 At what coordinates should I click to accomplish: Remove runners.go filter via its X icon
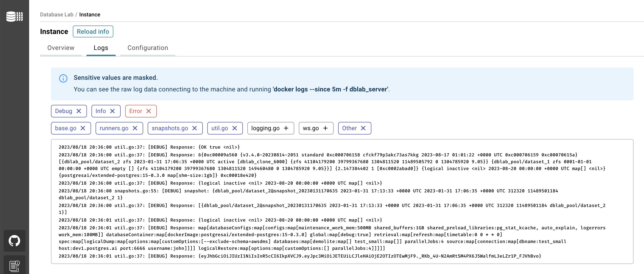click(x=135, y=128)
